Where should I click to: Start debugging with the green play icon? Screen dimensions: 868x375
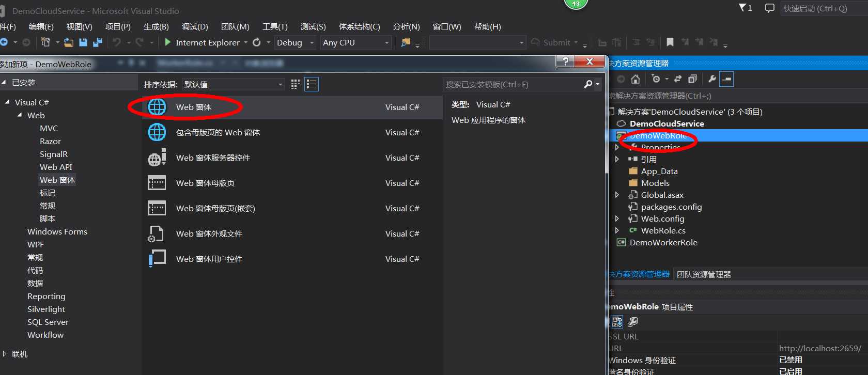pos(167,42)
